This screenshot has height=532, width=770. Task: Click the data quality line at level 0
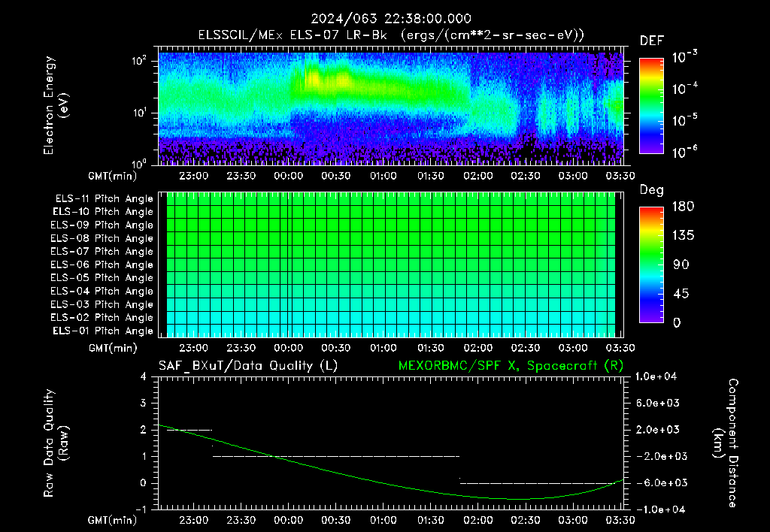537,483
